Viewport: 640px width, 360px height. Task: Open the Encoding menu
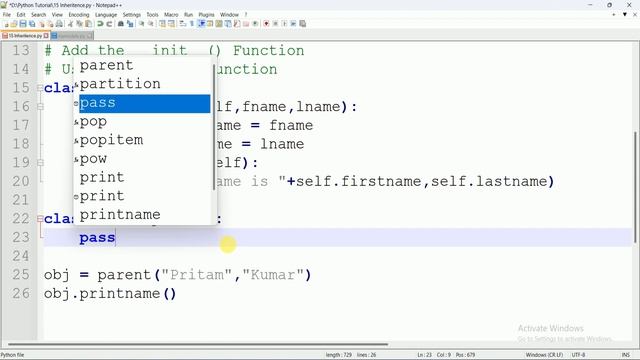point(79,15)
